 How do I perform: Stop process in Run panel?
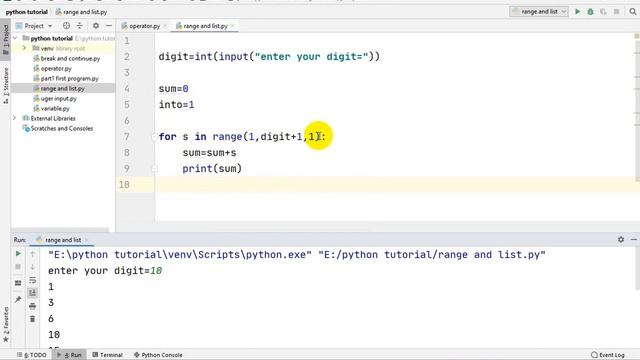pos(18,267)
